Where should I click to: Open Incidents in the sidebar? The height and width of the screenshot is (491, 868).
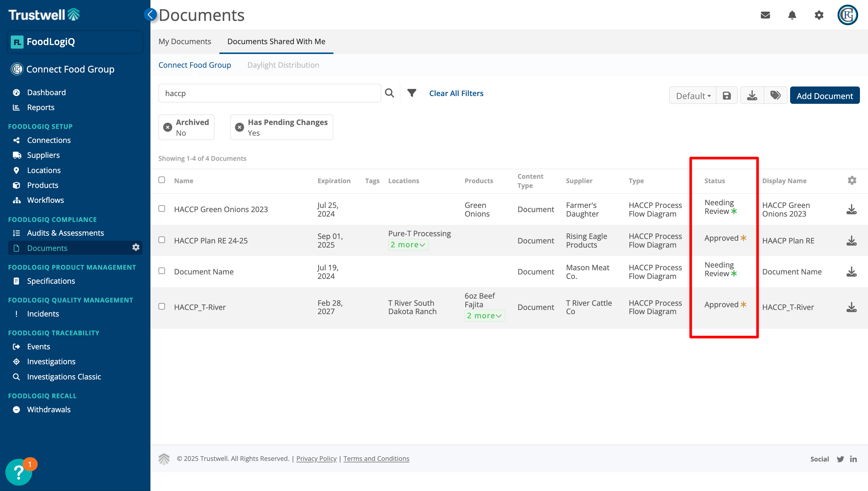(x=43, y=314)
